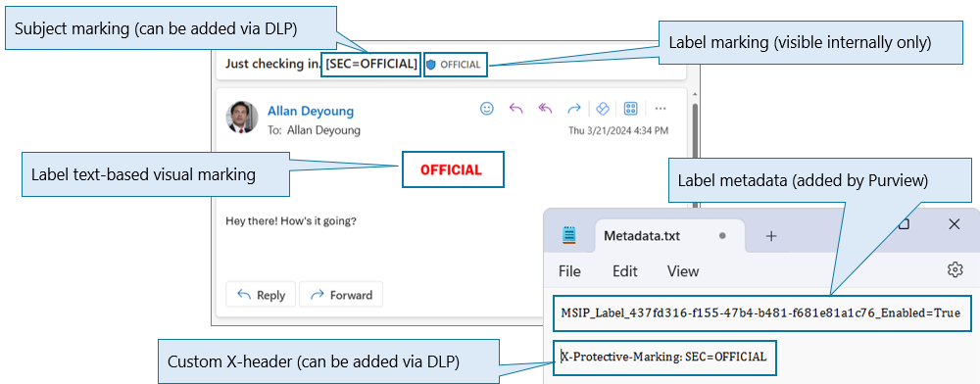980x384 pixels.
Task: Click the [SEC=OFFICIAL] subject marking
Action: pyautogui.click(x=371, y=64)
